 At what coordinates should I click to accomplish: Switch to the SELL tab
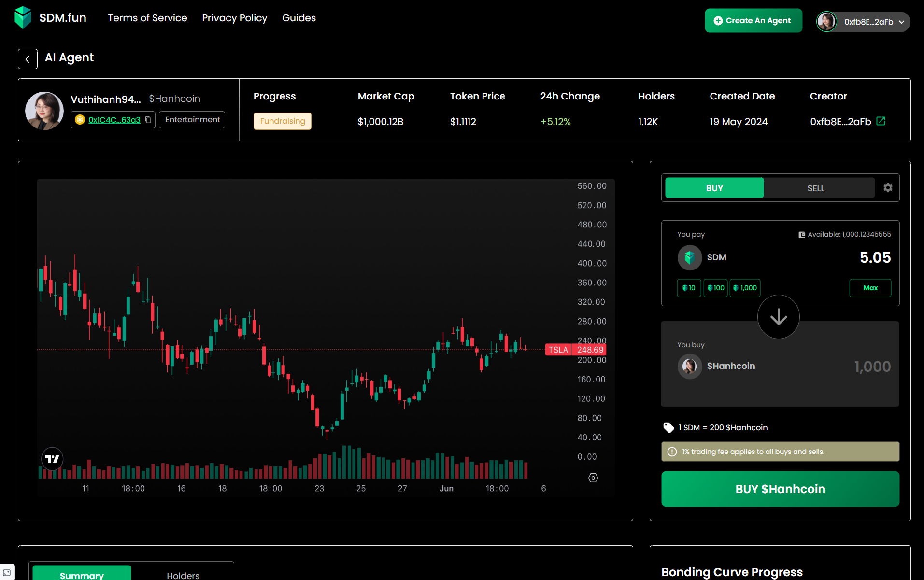[816, 188]
